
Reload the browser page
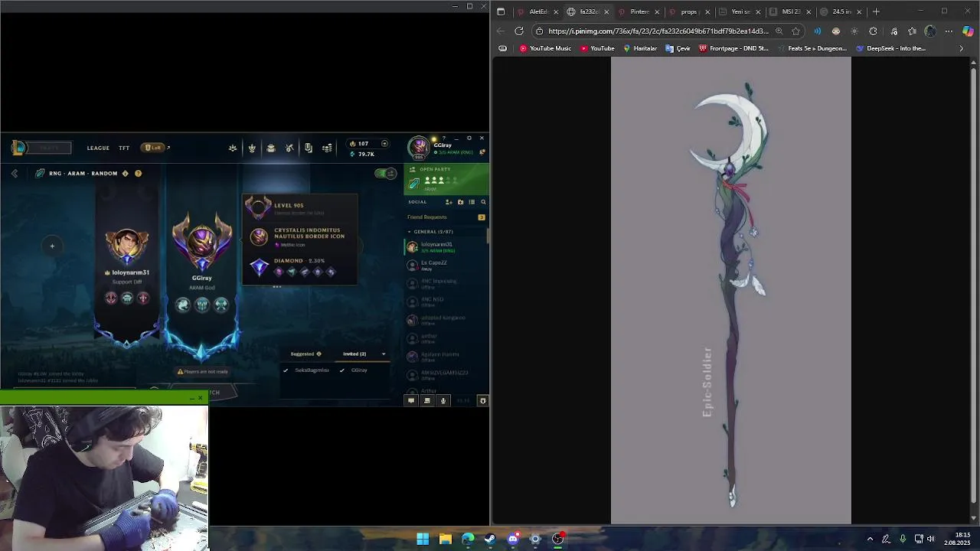pos(519,31)
